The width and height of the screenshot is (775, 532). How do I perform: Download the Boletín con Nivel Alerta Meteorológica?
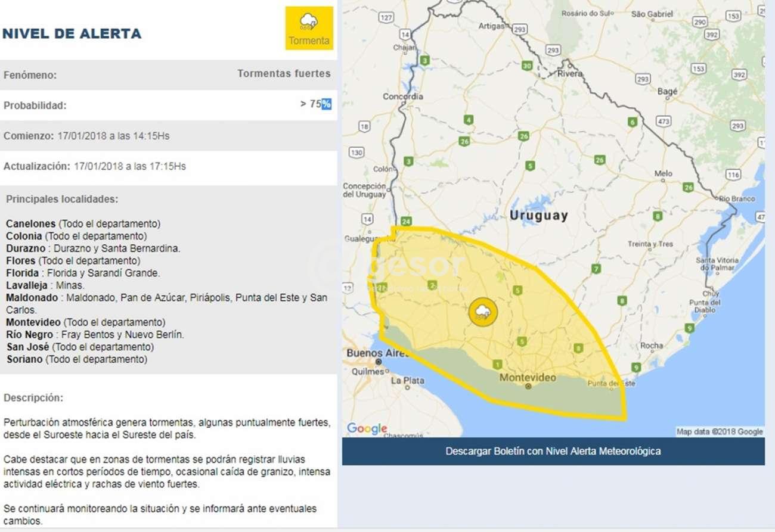pos(553,451)
